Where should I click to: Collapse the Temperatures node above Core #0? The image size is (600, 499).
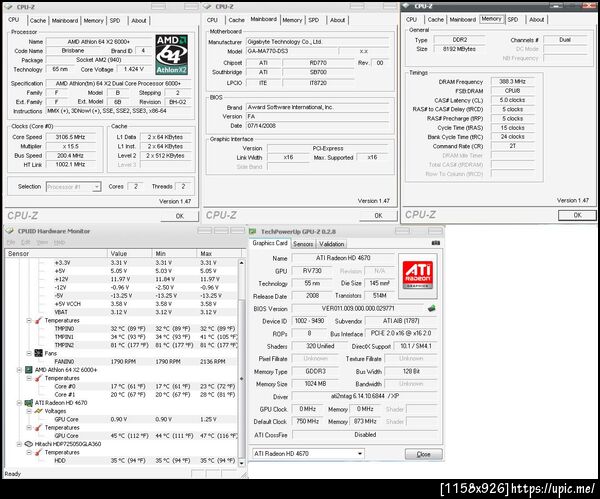click(x=29, y=378)
